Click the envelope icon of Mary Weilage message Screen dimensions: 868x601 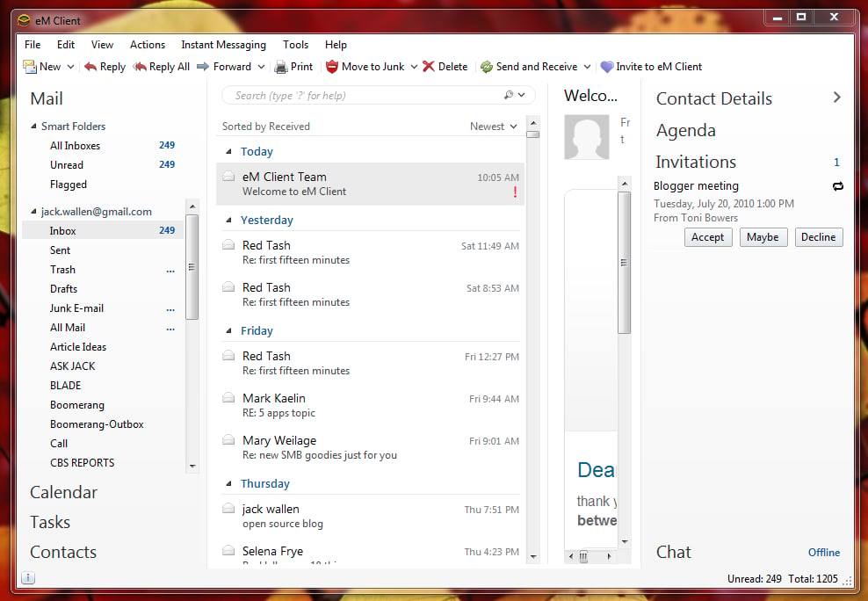228,440
